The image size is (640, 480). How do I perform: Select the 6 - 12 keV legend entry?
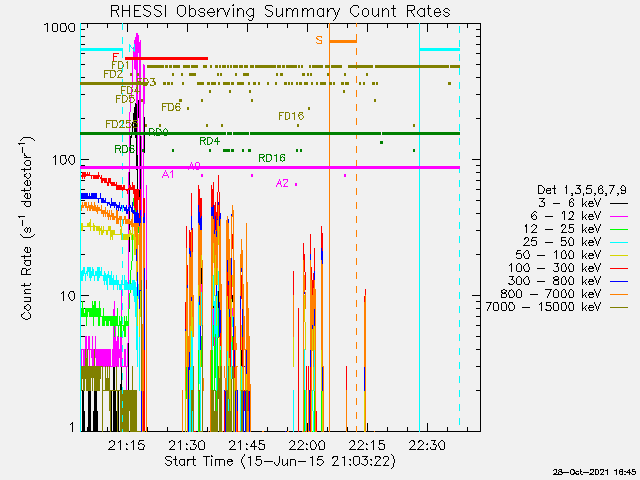579,216
